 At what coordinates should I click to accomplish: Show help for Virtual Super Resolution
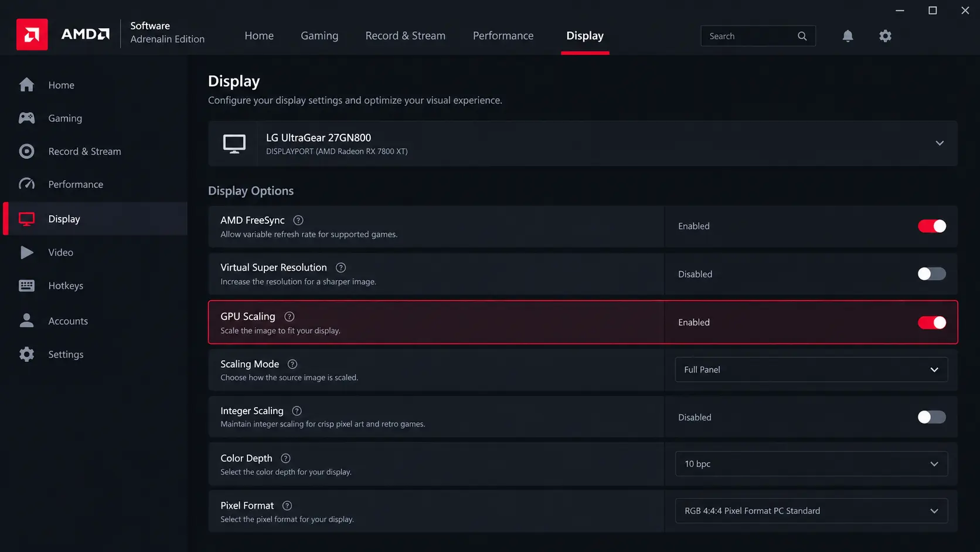pyautogui.click(x=341, y=267)
